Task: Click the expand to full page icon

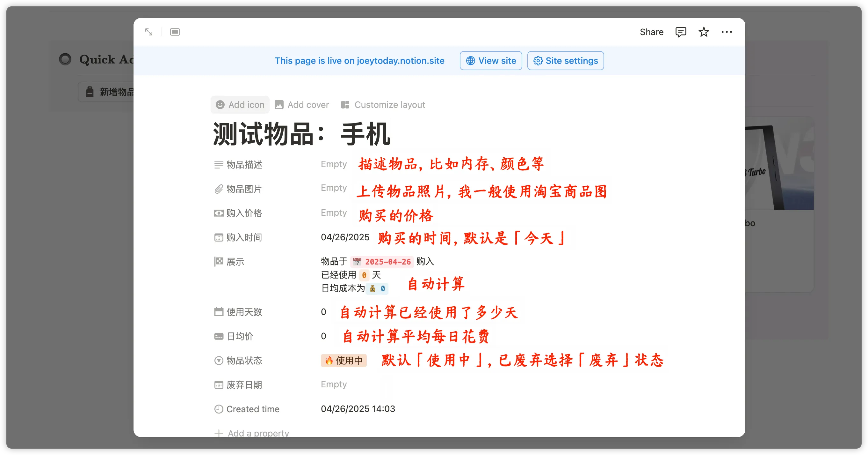Action: 148,32
